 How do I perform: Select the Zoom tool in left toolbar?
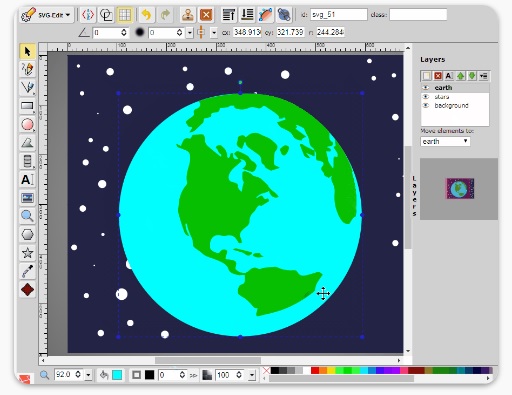click(x=27, y=216)
